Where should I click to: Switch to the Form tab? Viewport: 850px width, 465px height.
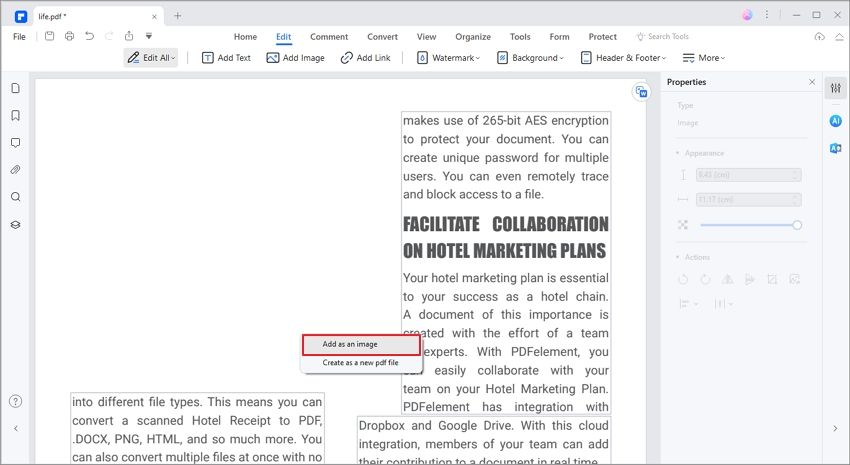point(559,37)
